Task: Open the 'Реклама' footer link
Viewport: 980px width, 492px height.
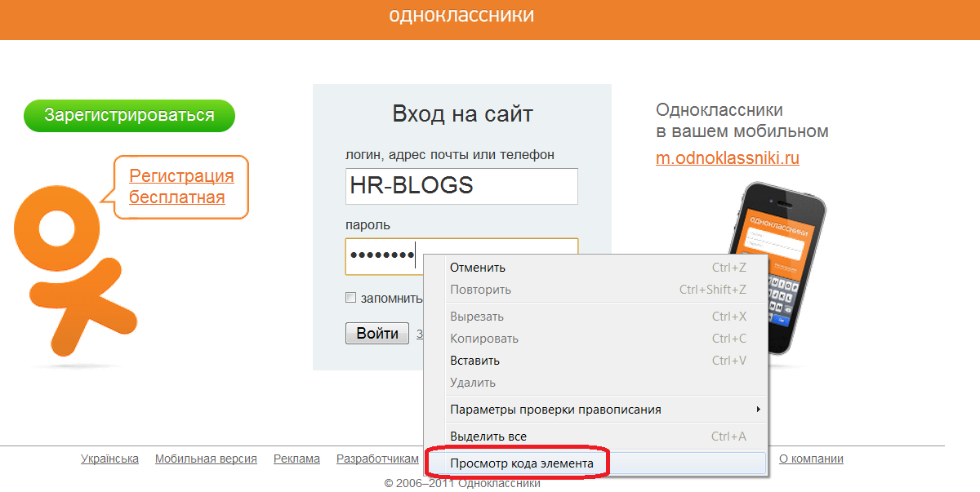Action: [296, 459]
